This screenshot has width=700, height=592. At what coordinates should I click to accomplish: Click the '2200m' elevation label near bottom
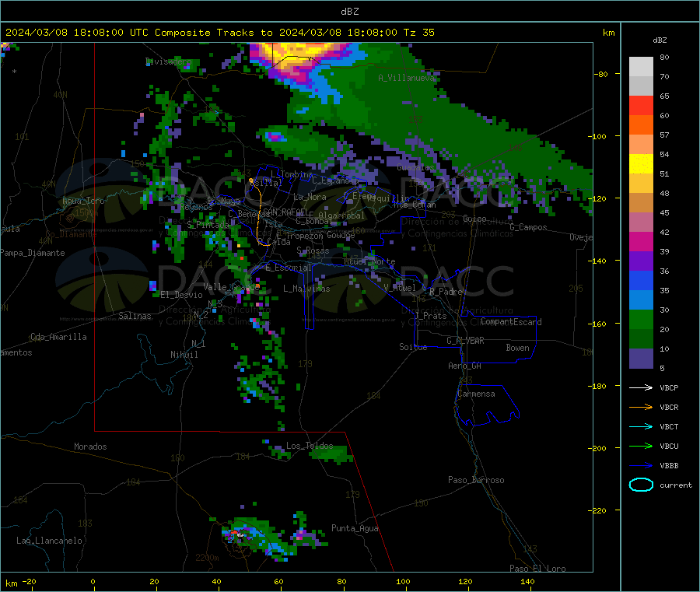click(x=207, y=558)
